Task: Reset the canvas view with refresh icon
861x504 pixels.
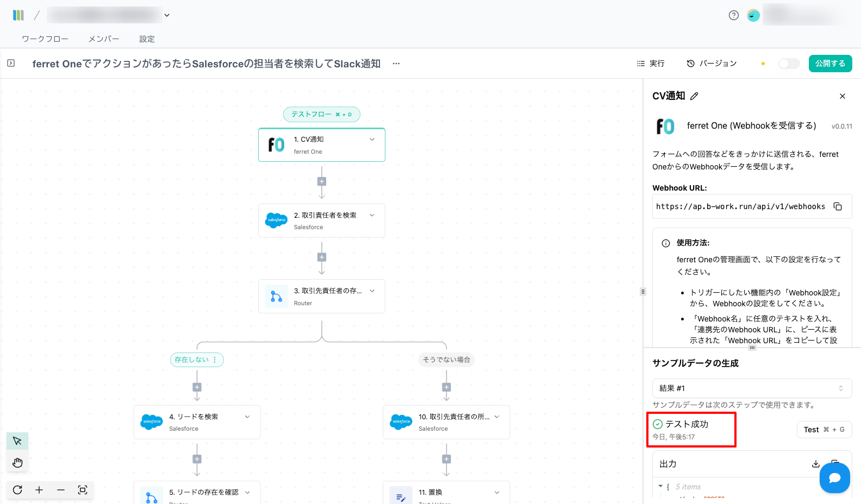Action: coord(17,490)
